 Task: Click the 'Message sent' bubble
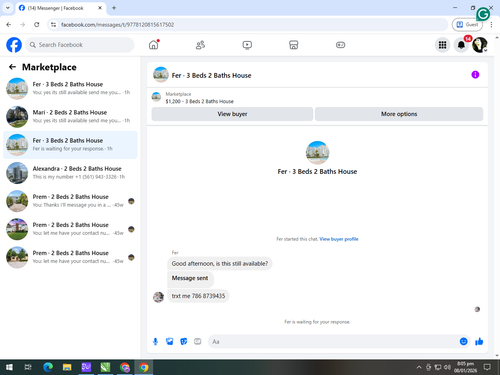190,279
